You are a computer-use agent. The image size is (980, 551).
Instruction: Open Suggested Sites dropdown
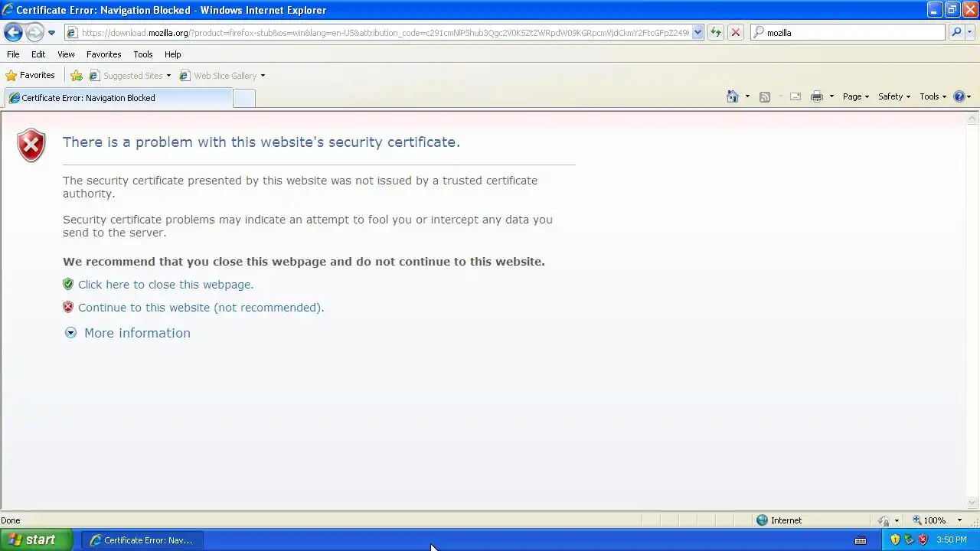(x=168, y=76)
